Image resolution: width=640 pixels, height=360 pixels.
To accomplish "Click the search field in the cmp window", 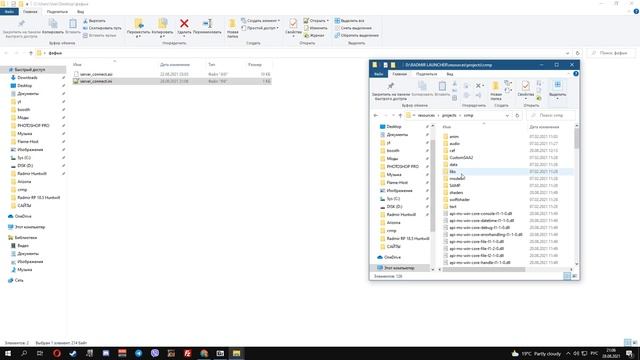I will (551, 116).
